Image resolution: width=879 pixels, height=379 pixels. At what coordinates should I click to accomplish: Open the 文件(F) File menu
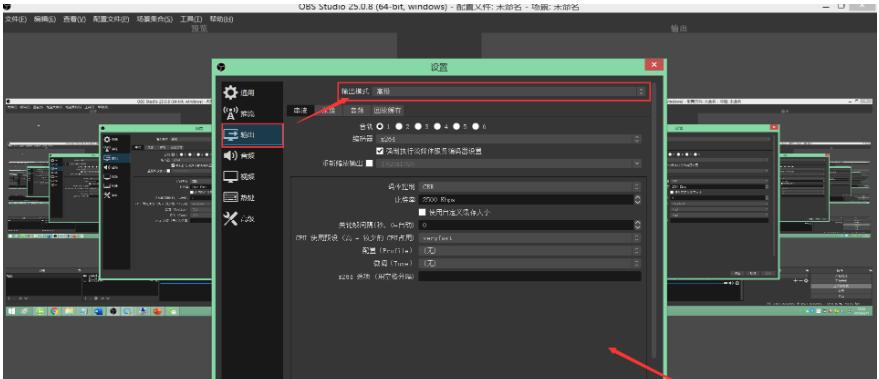[x=16, y=19]
